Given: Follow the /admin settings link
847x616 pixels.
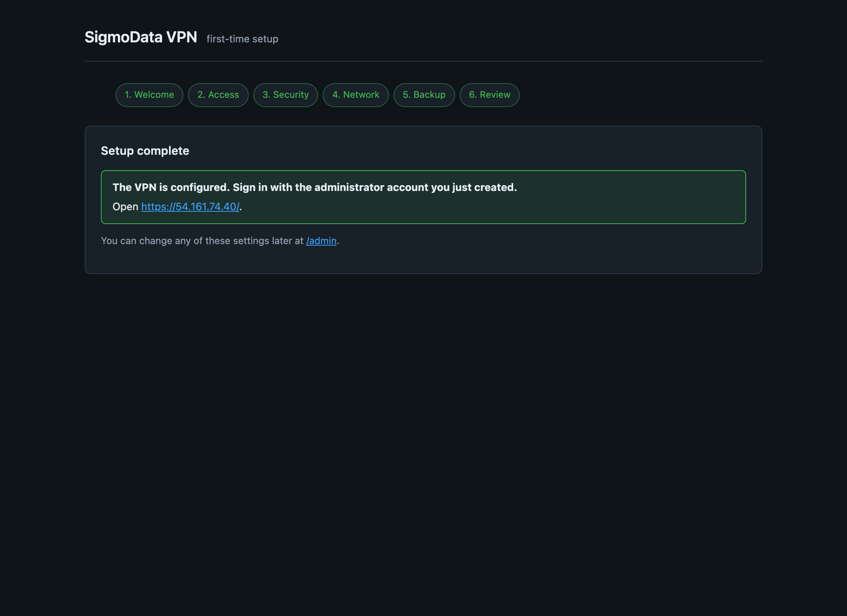Looking at the screenshot, I should 321,241.
